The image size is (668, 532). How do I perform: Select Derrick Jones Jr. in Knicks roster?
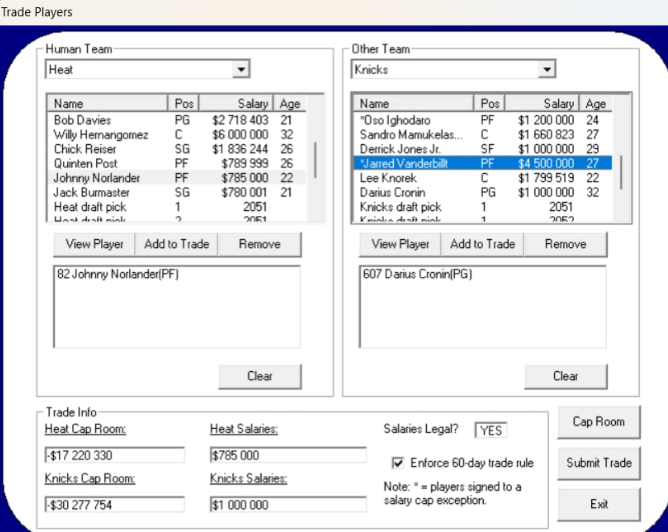click(x=483, y=149)
